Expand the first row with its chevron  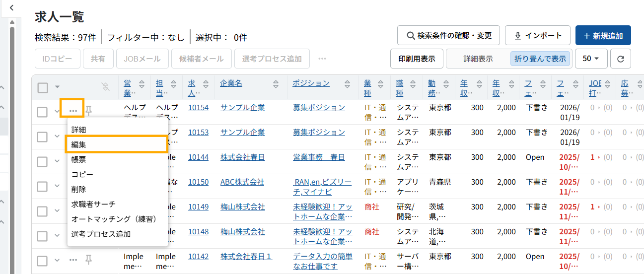tap(57, 111)
